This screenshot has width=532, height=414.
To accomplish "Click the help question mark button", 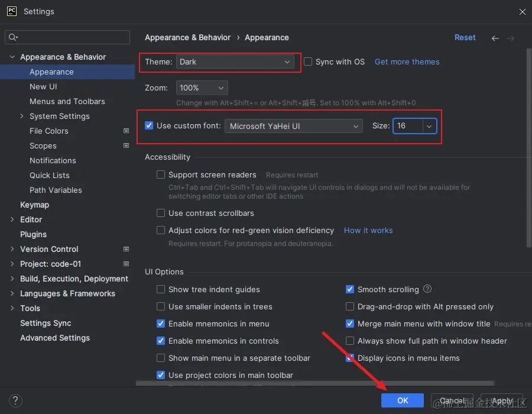I will (x=15, y=400).
